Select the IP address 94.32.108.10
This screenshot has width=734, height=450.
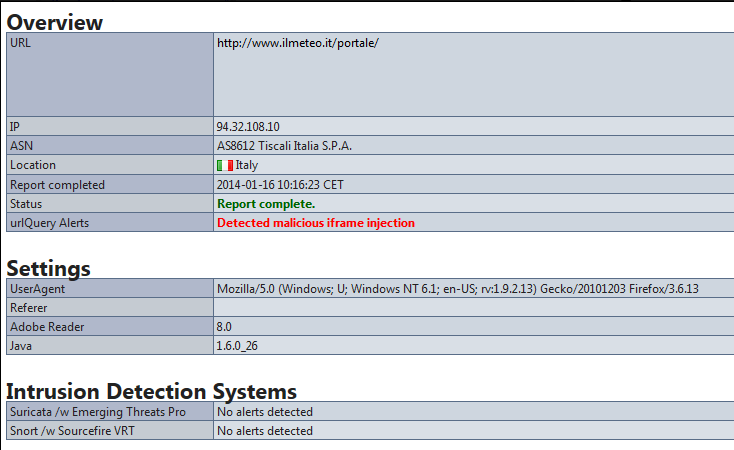click(x=248, y=127)
